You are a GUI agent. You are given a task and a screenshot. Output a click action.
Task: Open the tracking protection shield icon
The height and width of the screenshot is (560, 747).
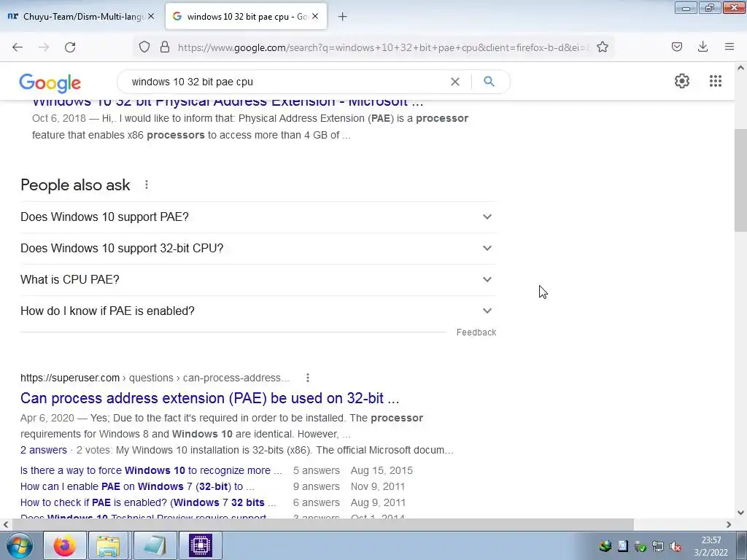click(144, 47)
